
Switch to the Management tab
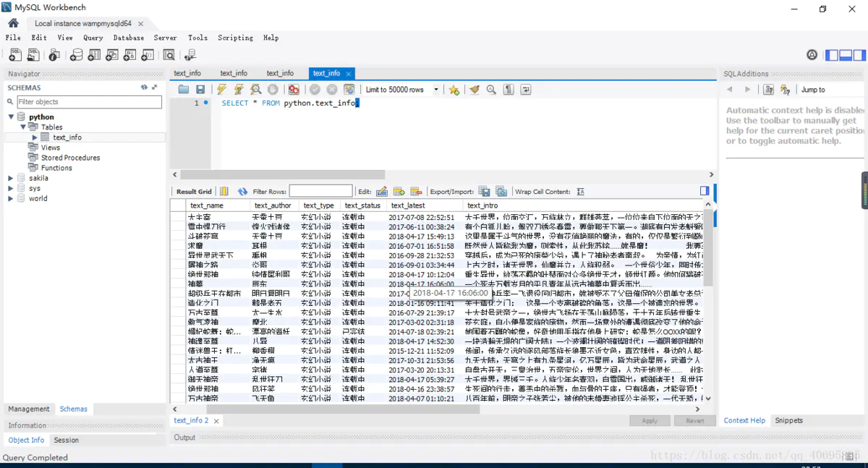click(x=29, y=409)
